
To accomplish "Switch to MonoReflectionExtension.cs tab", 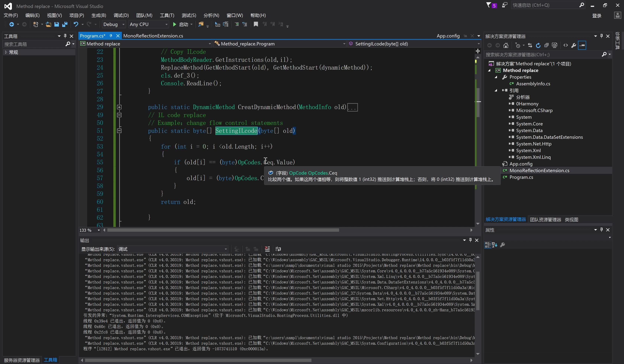I will click(x=153, y=36).
